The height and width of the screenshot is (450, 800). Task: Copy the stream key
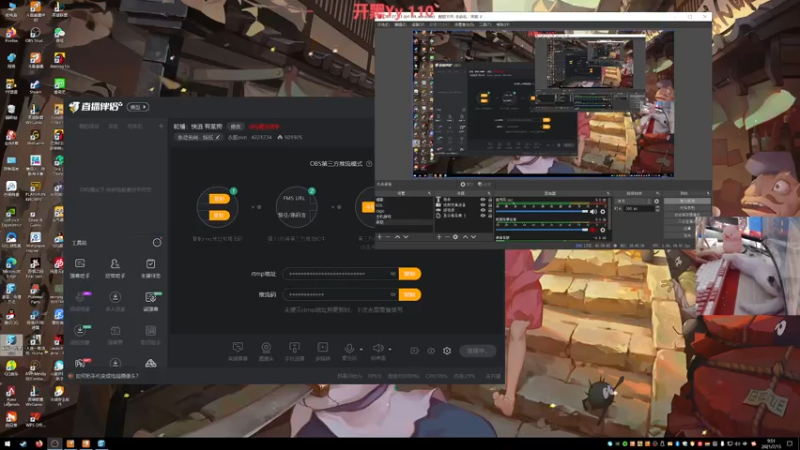pyautogui.click(x=410, y=294)
